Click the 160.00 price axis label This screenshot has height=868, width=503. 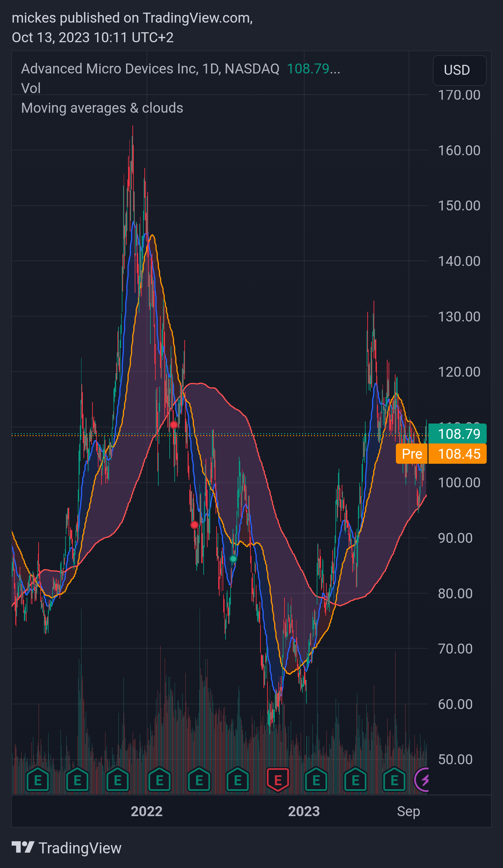459,151
